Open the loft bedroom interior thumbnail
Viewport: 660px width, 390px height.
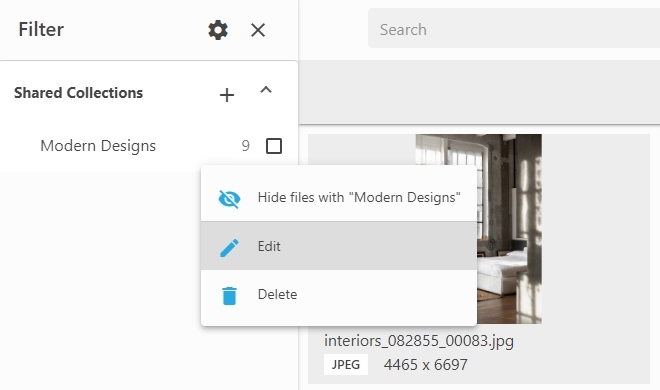(x=479, y=229)
